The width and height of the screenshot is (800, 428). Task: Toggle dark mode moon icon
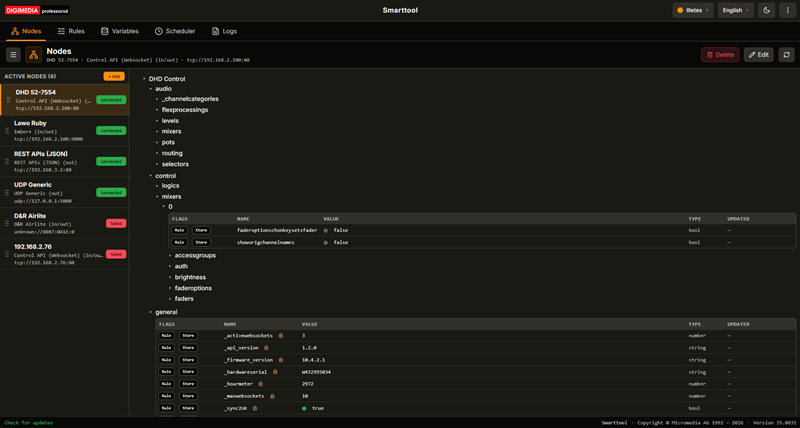click(x=767, y=10)
